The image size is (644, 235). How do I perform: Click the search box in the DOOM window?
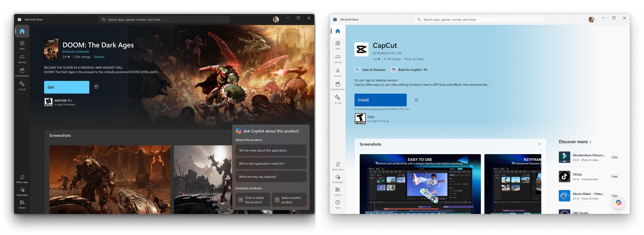coord(164,20)
